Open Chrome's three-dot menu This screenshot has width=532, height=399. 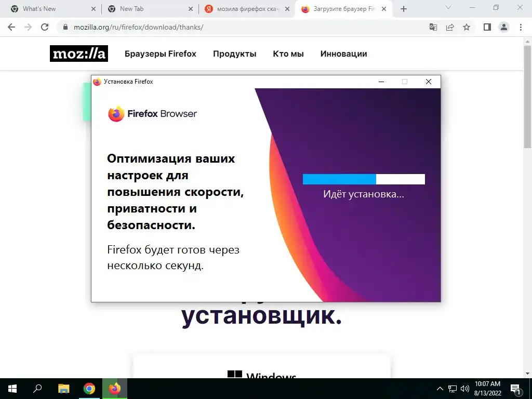[521, 27]
